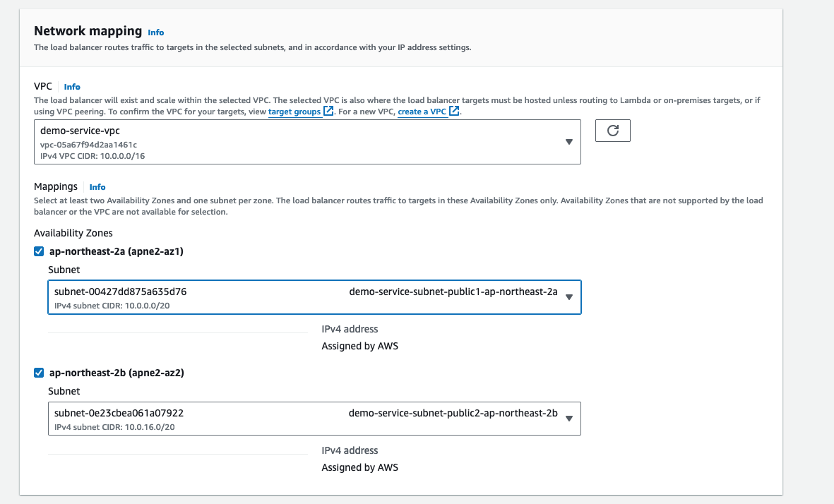Open subnet-00427dd875a635d76 subnet selector
The image size is (834, 504).
point(314,297)
